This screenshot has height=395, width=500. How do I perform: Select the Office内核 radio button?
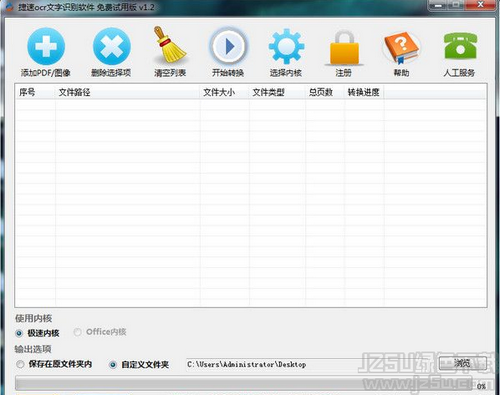pyautogui.click(x=77, y=332)
